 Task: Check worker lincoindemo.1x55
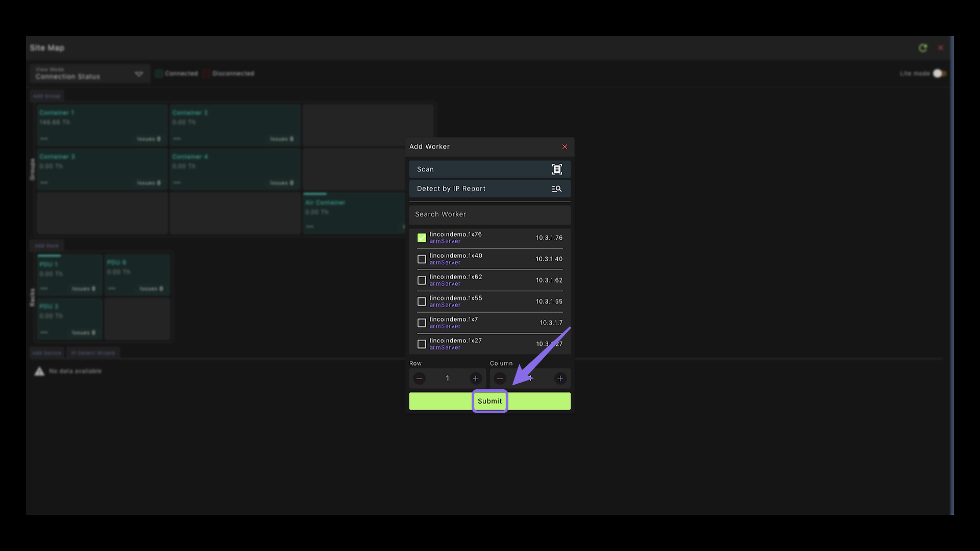pos(422,302)
